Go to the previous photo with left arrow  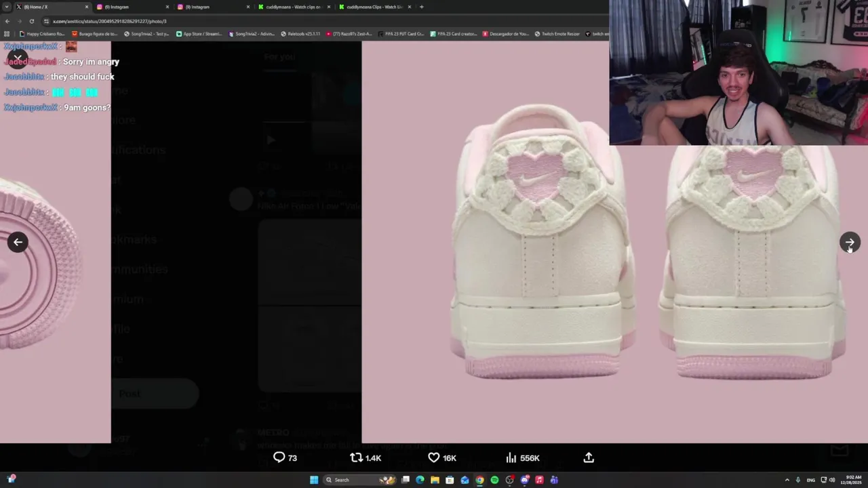18,242
